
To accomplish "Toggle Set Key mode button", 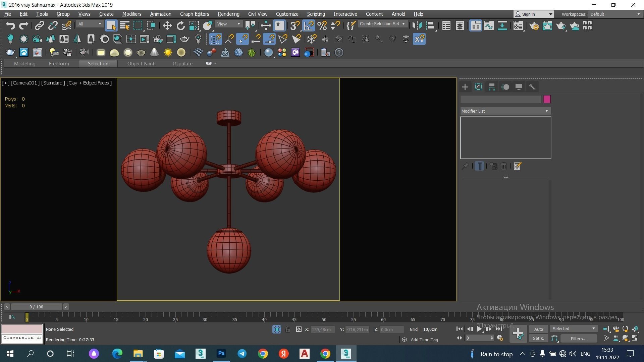I will 538,339.
